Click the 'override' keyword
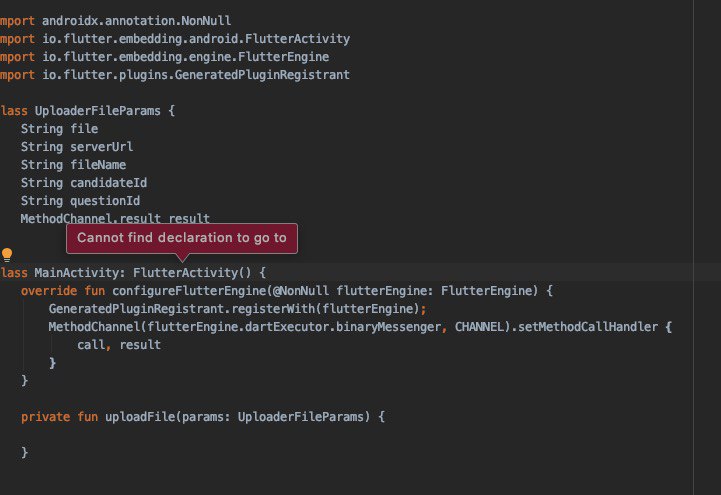 tap(49, 291)
